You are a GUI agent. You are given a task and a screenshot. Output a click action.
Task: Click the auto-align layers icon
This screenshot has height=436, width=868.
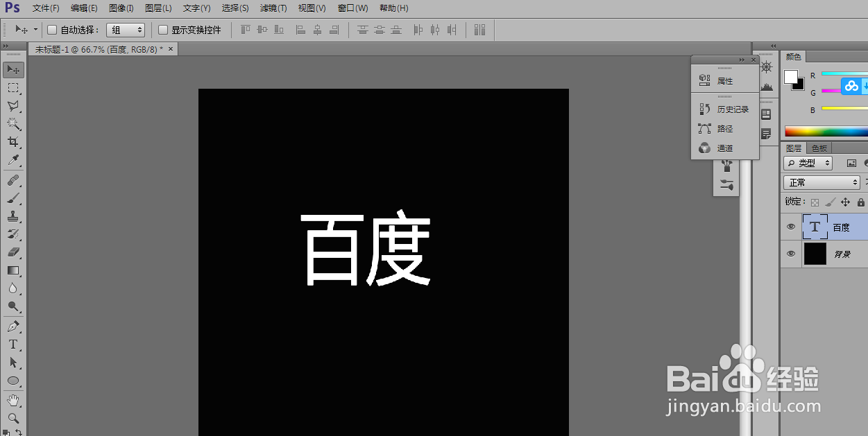[479, 30]
